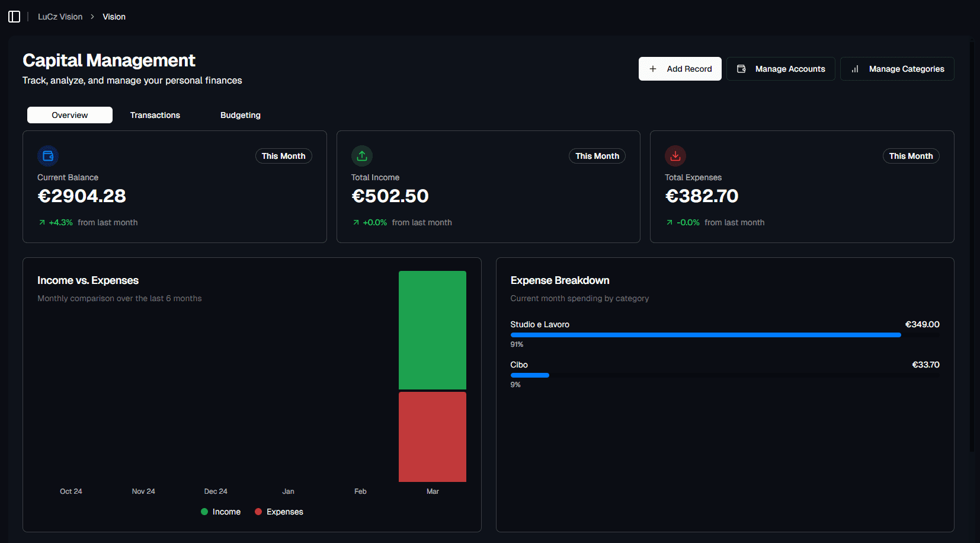Open Manage Accounts

pos(781,69)
